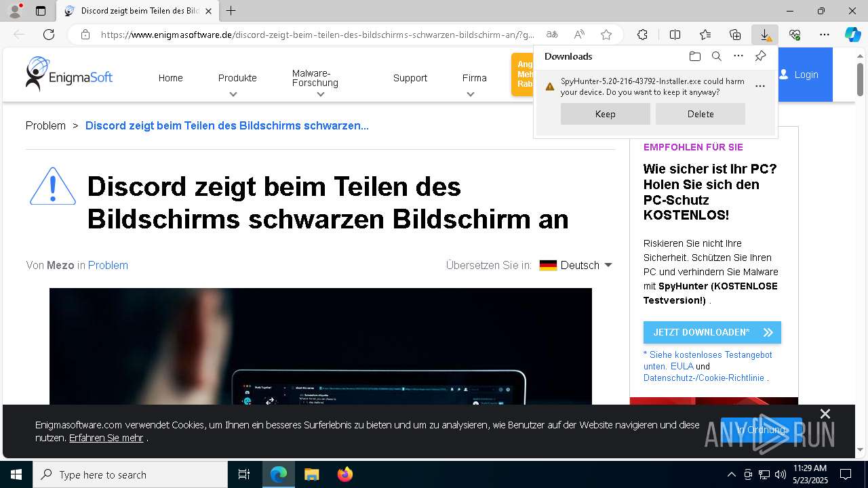Go to the Home menu item
Image resolution: width=868 pixels, height=488 pixels.
(x=171, y=78)
